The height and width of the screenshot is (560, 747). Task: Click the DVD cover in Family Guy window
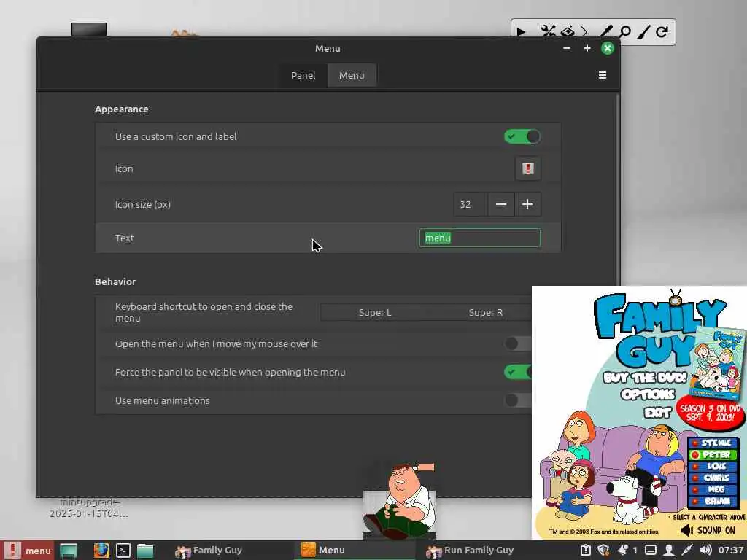click(719, 363)
